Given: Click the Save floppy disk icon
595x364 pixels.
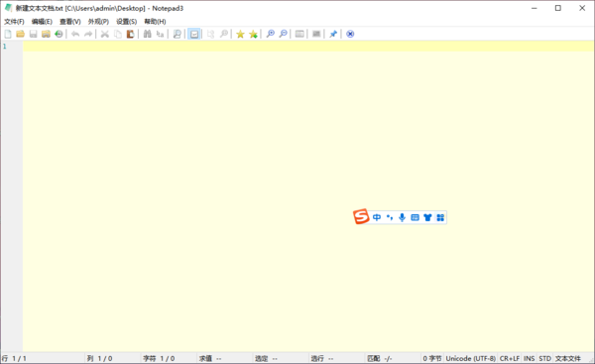Looking at the screenshot, I should [x=34, y=34].
